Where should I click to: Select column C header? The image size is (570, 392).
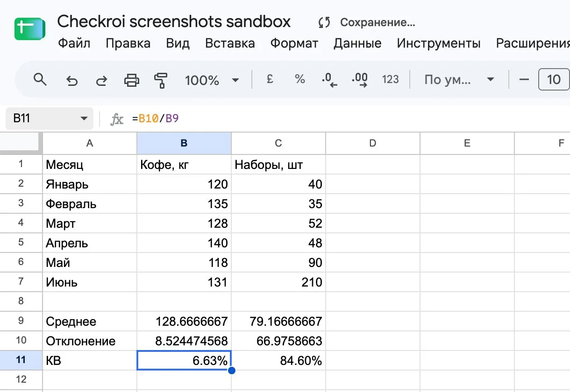pos(278,143)
